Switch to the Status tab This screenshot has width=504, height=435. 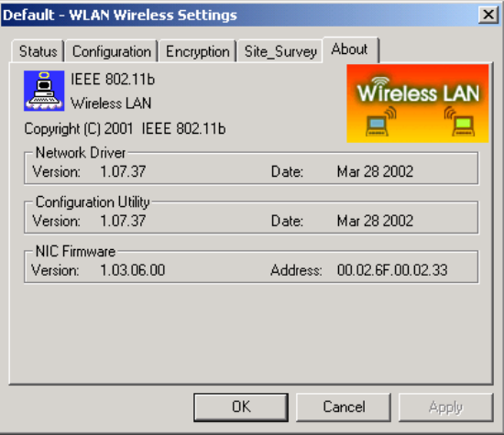tap(38, 51)
